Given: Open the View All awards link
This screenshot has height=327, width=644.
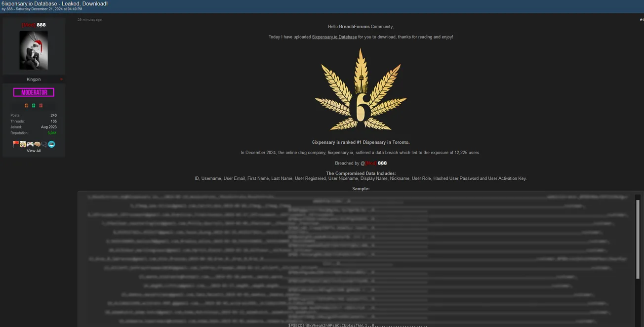Looking at the screenshot, I should (x=34, y=150).
